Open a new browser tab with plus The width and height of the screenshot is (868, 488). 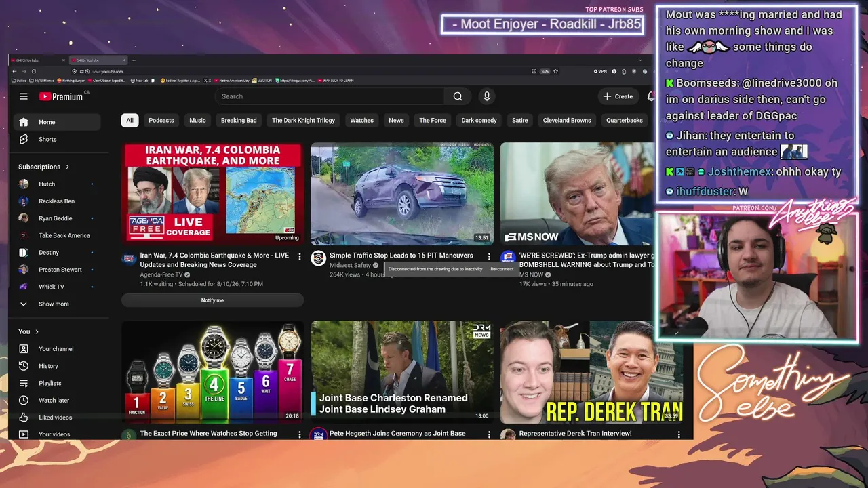pos(134,60)
